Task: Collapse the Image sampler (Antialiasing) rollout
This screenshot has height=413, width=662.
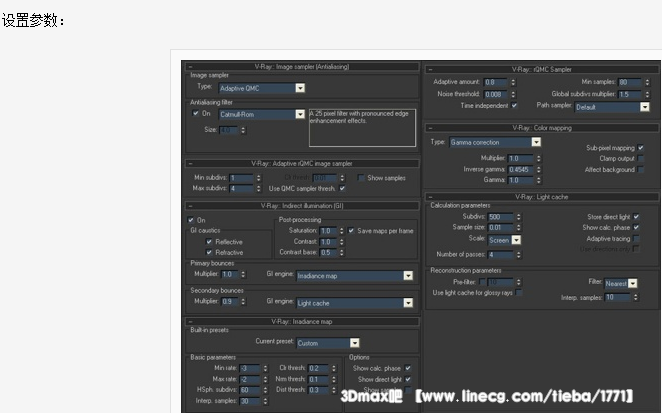Action: pyautogui.click(x=190, y=67)
